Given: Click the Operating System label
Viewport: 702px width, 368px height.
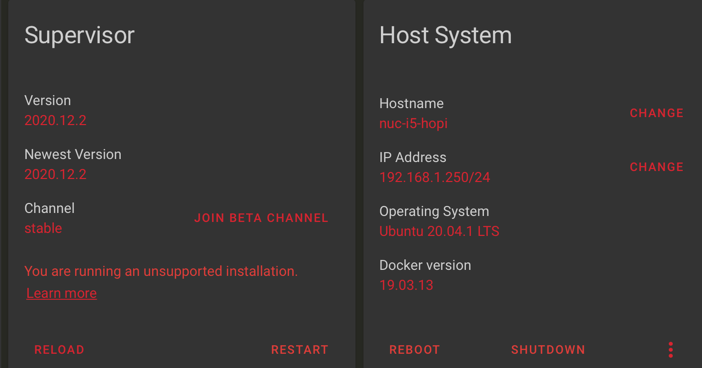Looking at the screenshot, I should [434, 211].
